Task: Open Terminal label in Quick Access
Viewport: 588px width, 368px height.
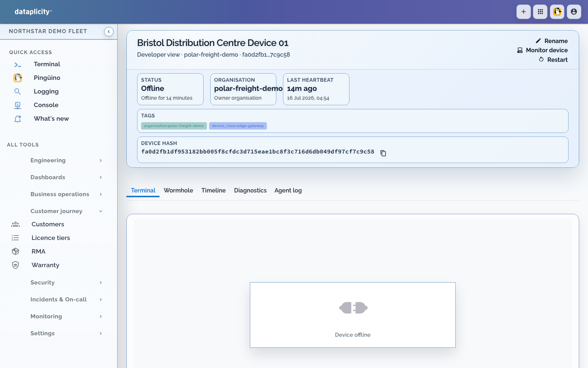Action: tap(47, 64)
